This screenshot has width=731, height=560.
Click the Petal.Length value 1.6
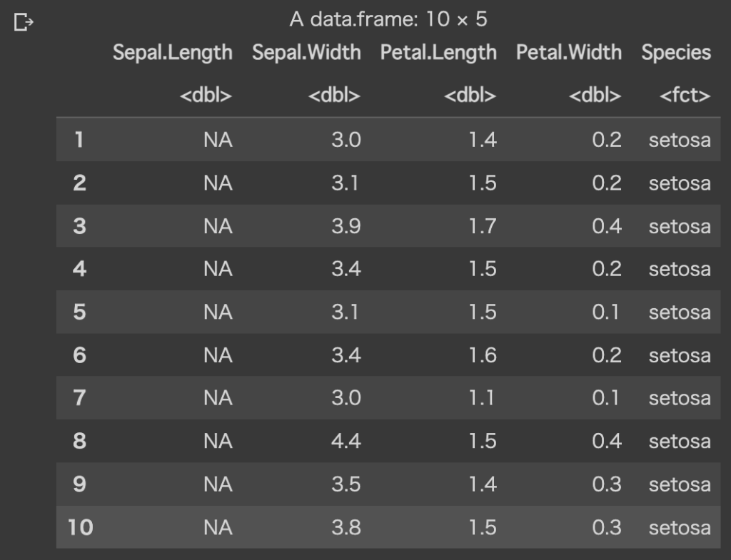483,355
